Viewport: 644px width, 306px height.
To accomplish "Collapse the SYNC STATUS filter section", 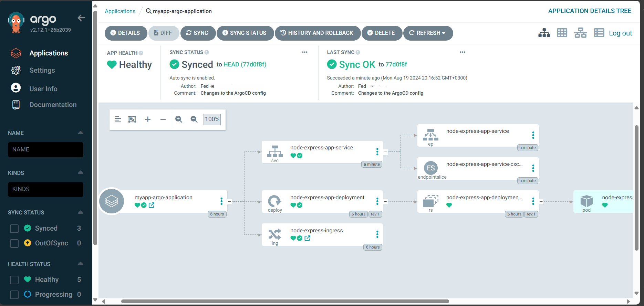I will [x=81, y=212].
